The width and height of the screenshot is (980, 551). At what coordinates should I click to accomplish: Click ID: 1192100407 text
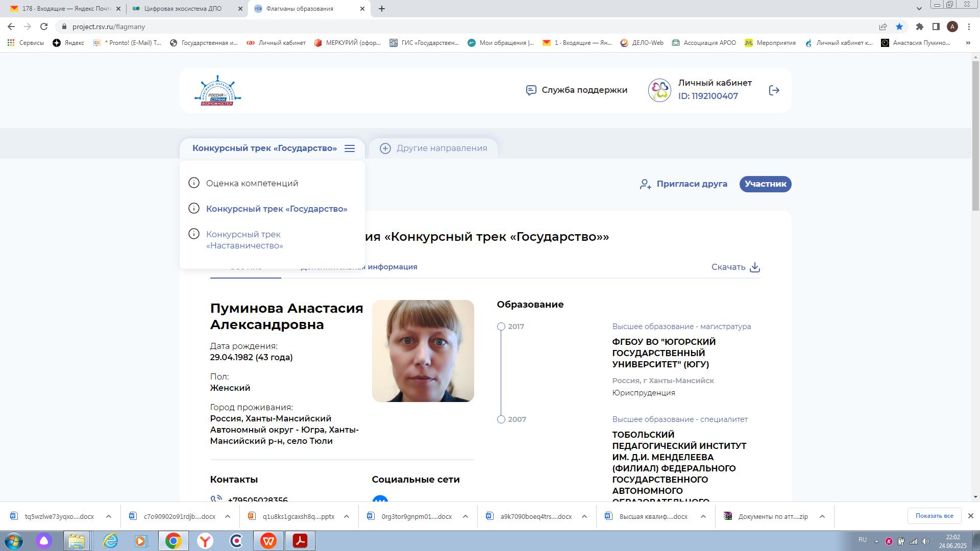coord(708,96)
